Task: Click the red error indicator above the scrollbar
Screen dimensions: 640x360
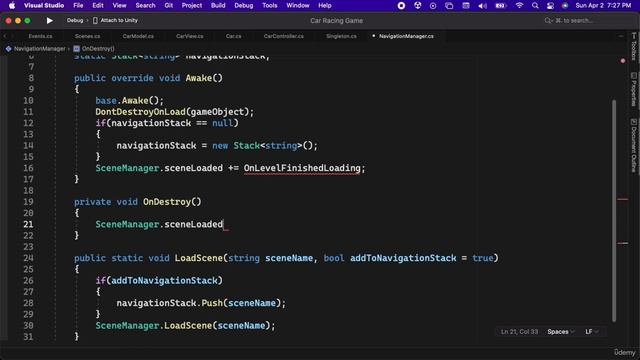Action: (623, 61)
